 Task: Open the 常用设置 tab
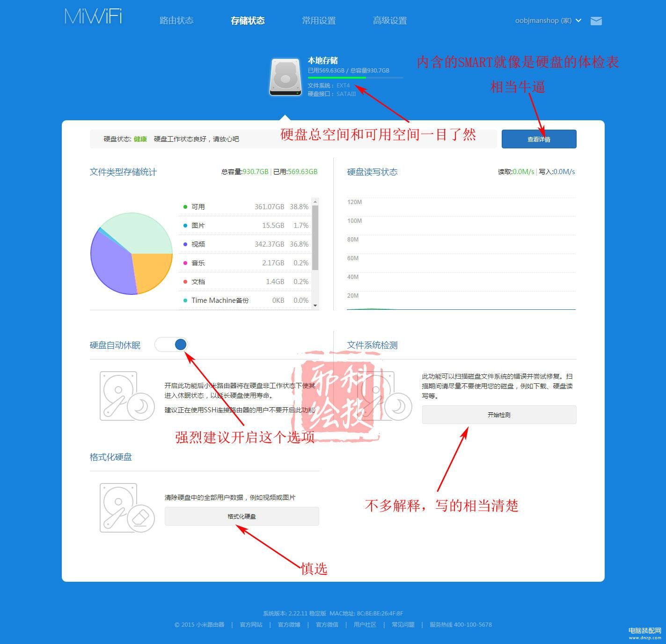(x=319, y=21)
